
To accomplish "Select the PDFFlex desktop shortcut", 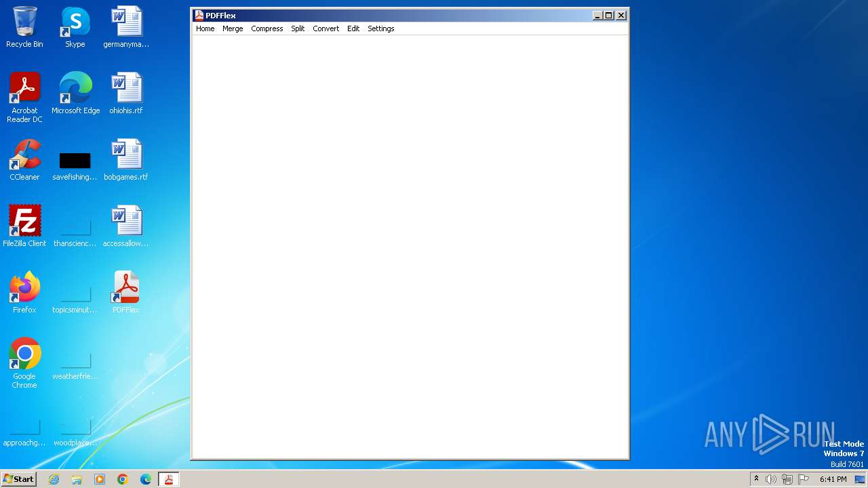I will click(x=126, y=293).
